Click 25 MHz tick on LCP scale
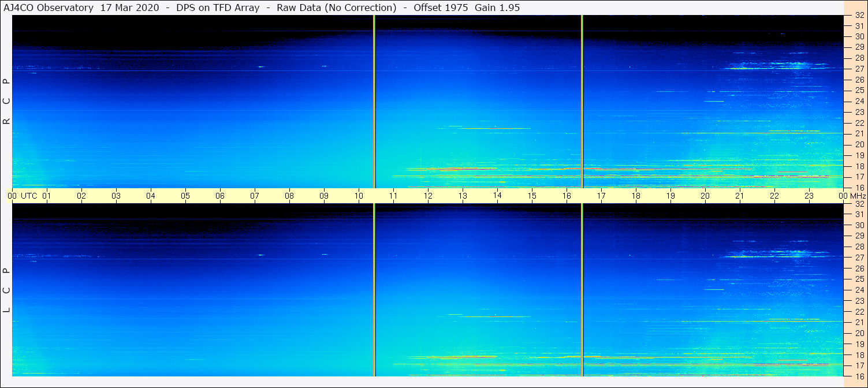This screenshot has height=388, width=868. pyautogui.click(x=859, y=279)
